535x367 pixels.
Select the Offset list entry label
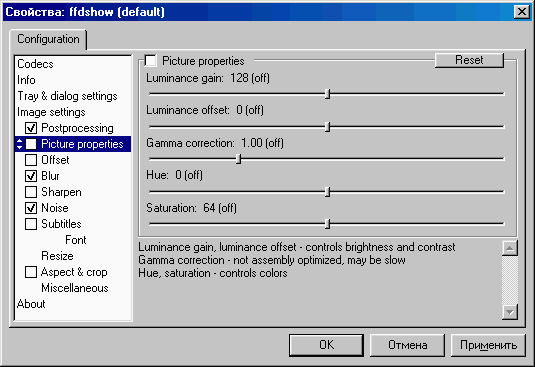[55, 160]
